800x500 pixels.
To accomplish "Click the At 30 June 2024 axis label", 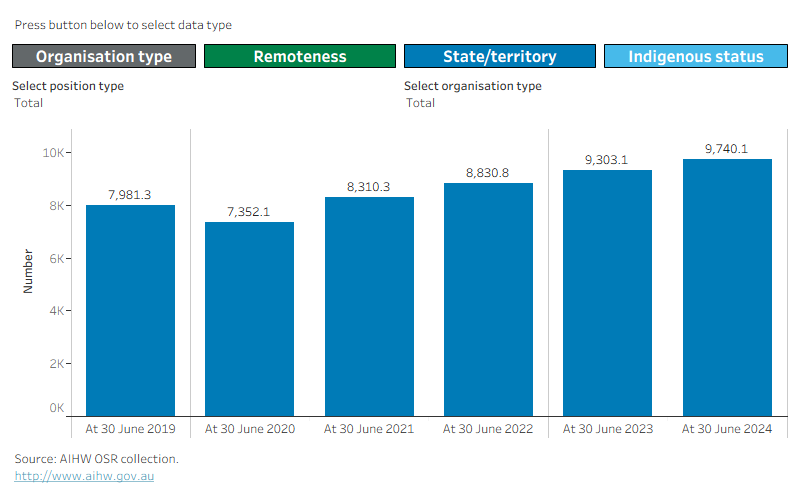I will [727, 429].
